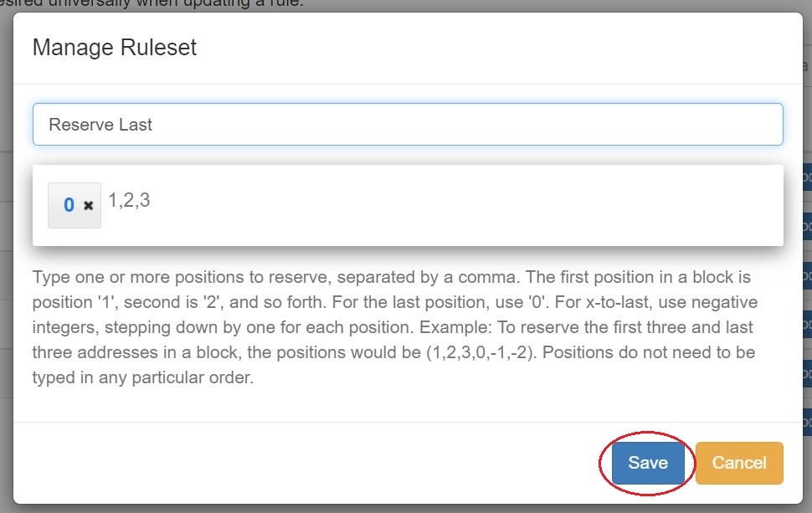Click blank header area right of dialog title
Screen dimensions: 812x513
point(502,48)
